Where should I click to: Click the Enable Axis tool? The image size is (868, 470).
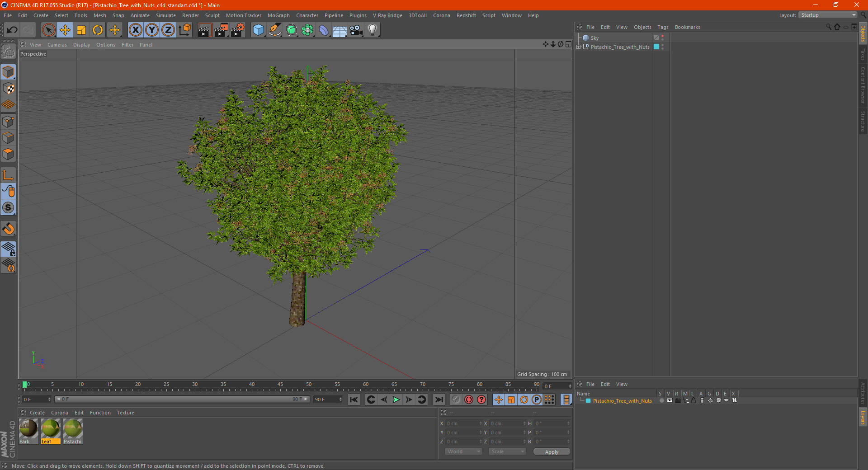[x=8, y=175]
